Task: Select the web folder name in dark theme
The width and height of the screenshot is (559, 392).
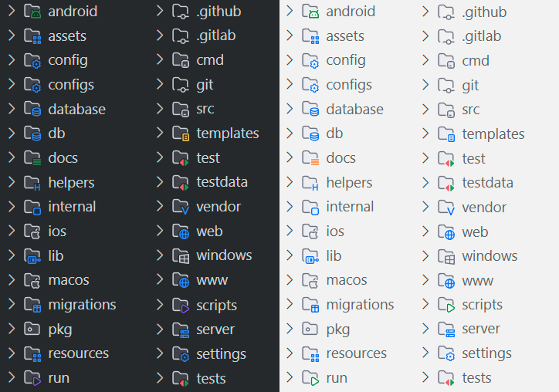Action: (x=210, y=231)
